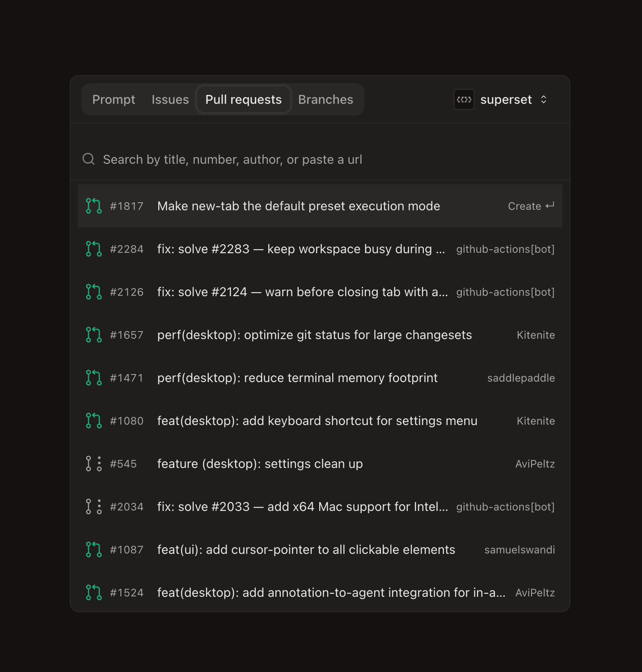
Task: Select PR #1471 reduce terminal memory footprint
Action: click(297, 378)
